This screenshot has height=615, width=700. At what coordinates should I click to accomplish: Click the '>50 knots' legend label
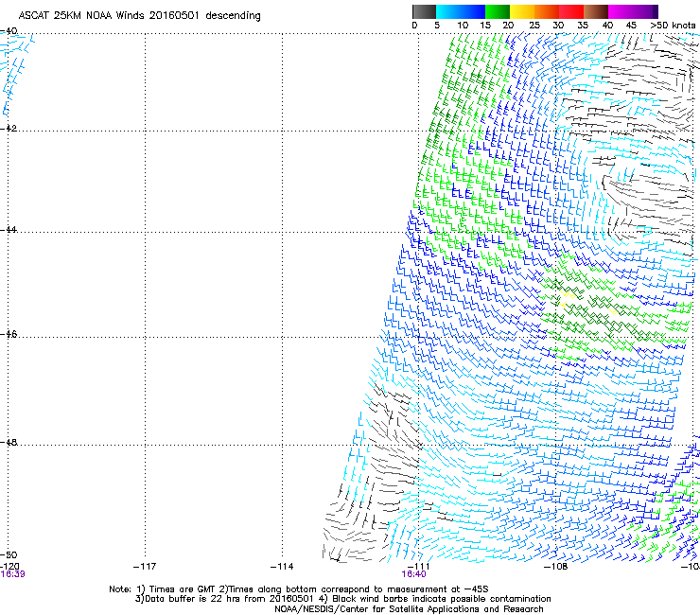[x=673, y=26]
